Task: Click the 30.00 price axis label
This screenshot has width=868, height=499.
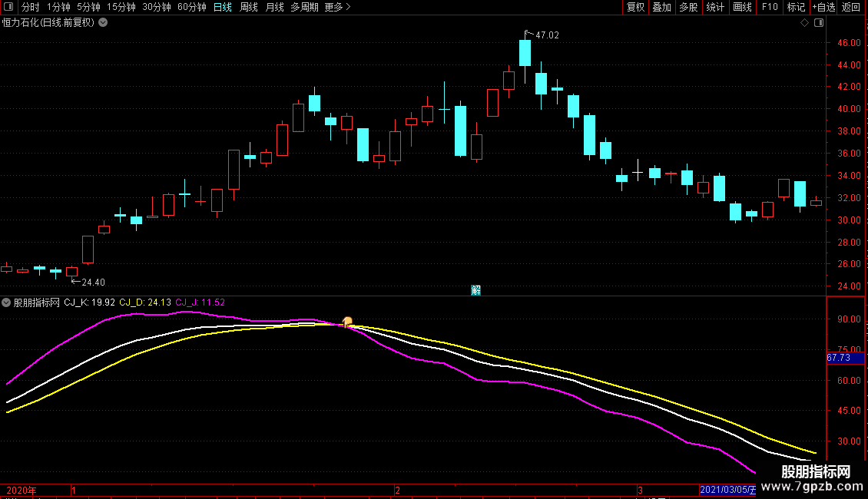Action: pos(849,220)
